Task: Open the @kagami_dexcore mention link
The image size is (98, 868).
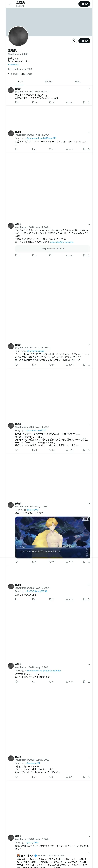Action: click(x=35, y=351)
